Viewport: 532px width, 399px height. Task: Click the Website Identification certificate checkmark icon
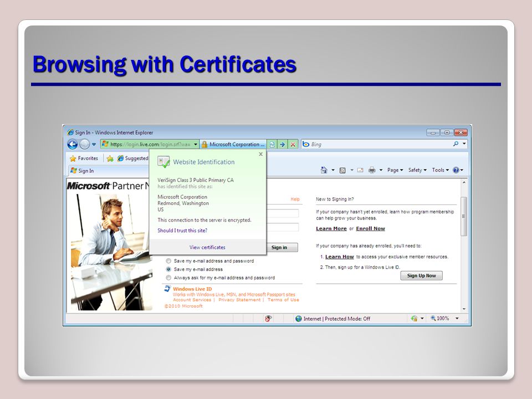point(163,162)
